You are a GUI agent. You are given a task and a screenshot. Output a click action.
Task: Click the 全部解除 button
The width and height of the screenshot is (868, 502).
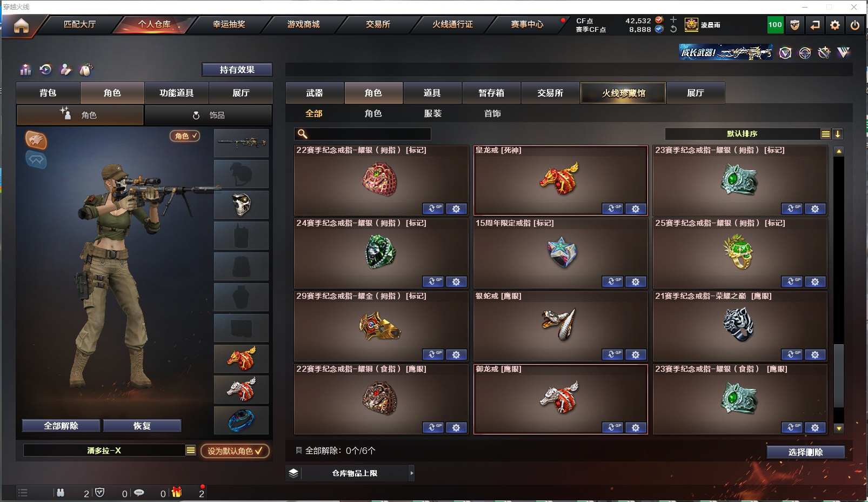coord(61,426)
